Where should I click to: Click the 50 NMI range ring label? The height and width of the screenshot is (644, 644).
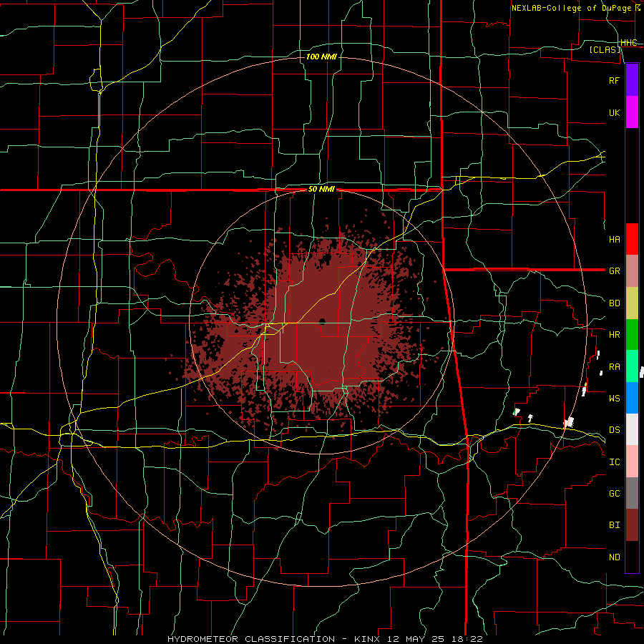point(321,190)
